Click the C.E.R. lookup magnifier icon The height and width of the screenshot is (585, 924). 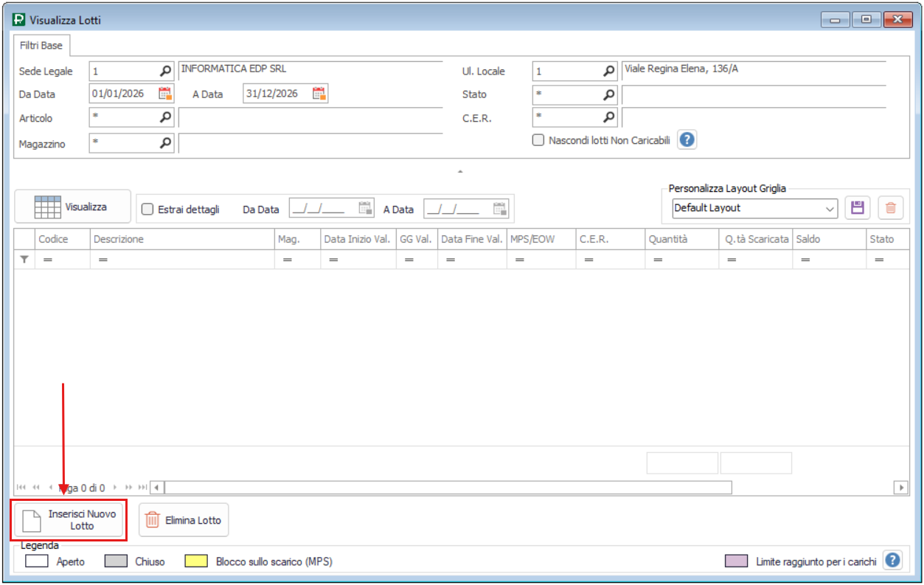(609, 117)
